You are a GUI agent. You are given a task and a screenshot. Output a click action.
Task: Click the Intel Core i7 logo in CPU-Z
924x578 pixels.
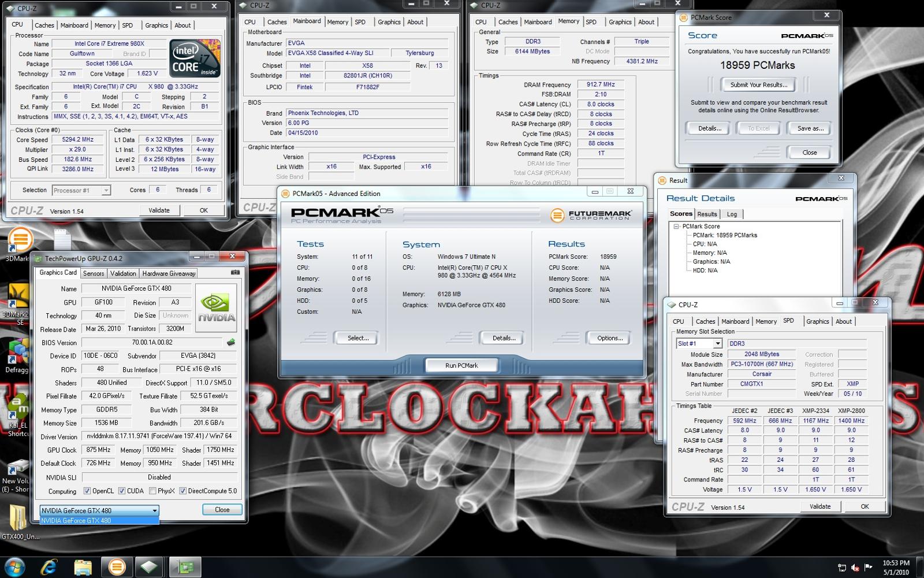tap(195, 58)
